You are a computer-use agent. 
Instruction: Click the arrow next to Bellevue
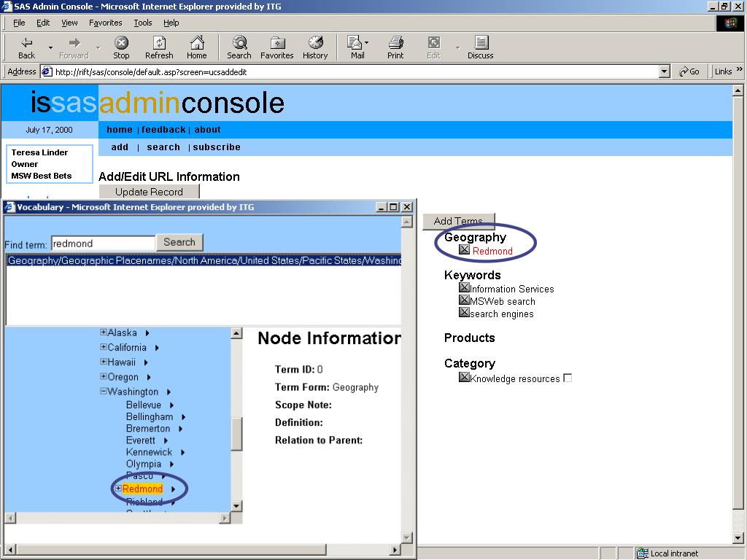point(171,405)
